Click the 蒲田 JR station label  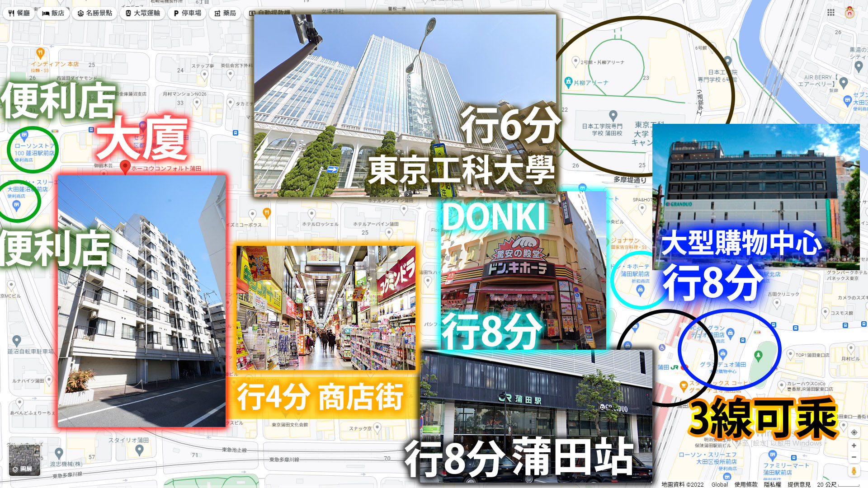[x=668, y=367]
